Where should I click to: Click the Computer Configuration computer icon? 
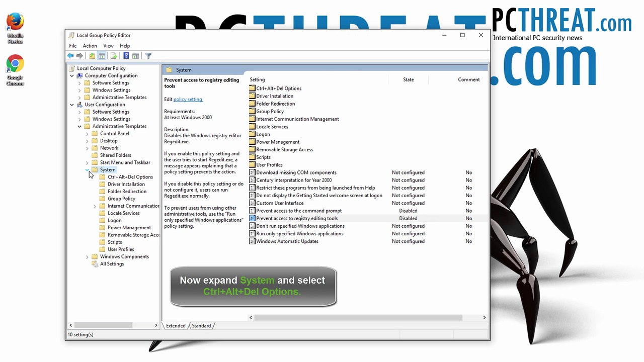79,75
